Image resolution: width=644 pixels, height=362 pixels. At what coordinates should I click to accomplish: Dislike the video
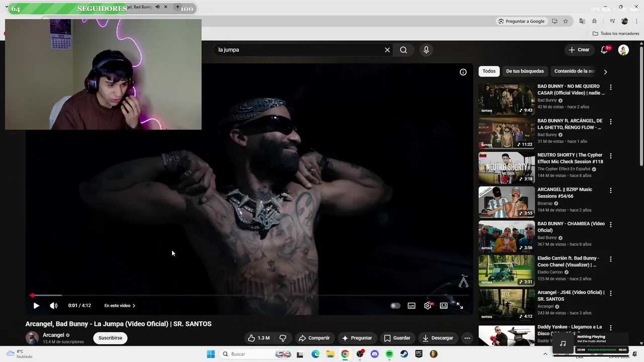pyautogui.click(x=283, y=338)
